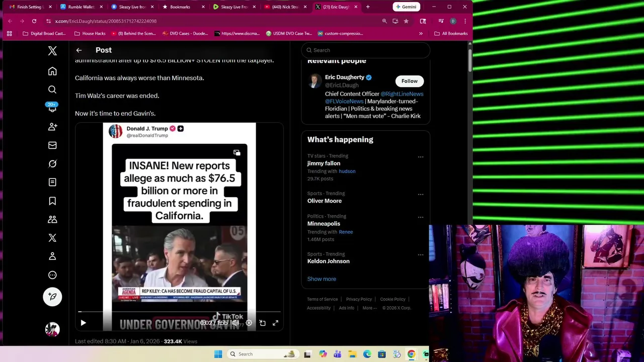Image resolution: width=644 pixels, height=362 pixels.
Task: Open Lists/Articles icon in sidebar
Action: pyautogui.click(x=52, y=182)
